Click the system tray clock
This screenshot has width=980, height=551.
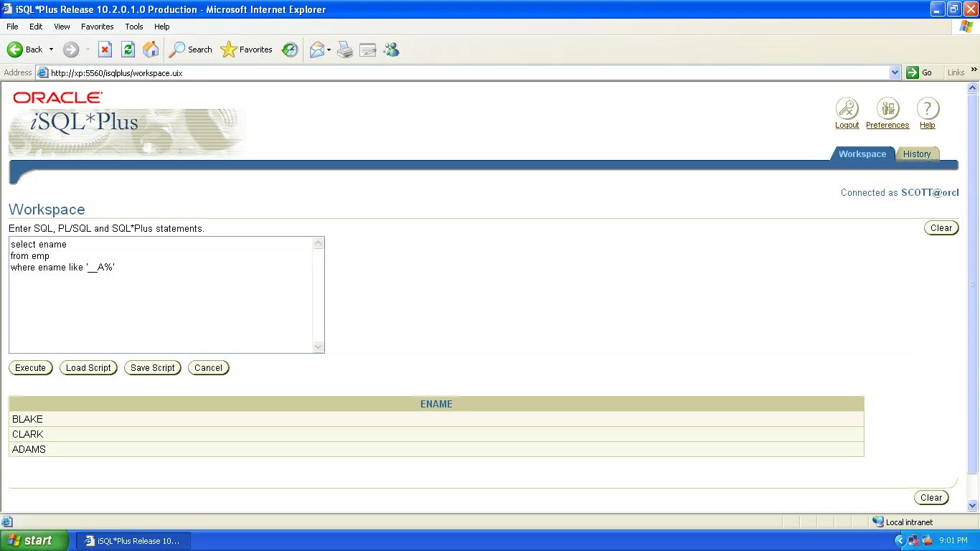click(x=953, y=541)
